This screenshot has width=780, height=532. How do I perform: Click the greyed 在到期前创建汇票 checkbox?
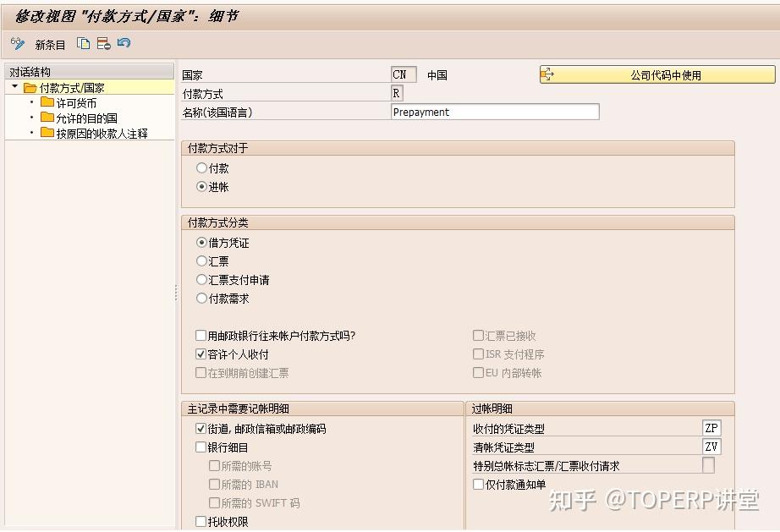tap(201, 372)
